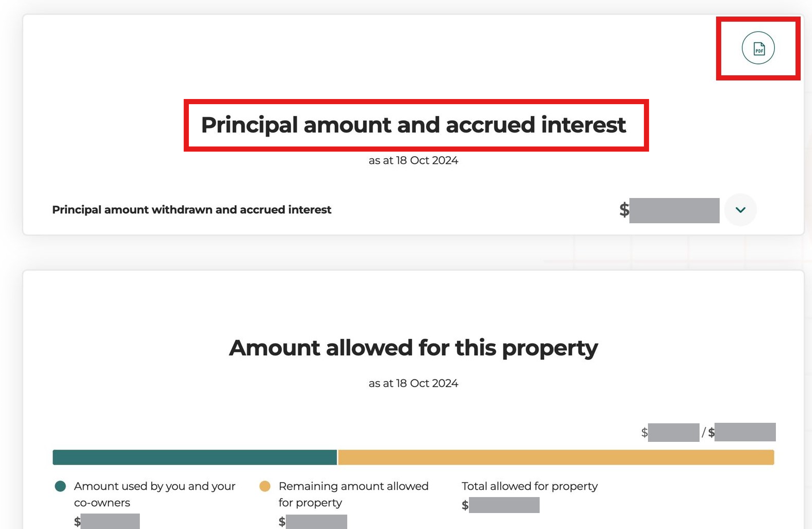The width and height of the screenshot is (812, 529).
Task: Click the orange remaining portion of the bar
Action: tap(556, 457)
